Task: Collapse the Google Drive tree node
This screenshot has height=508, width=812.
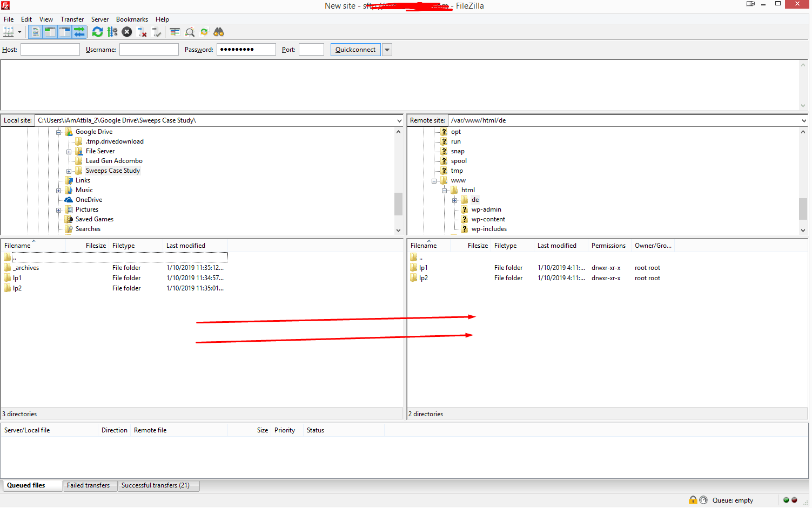Action: (58, 132)
